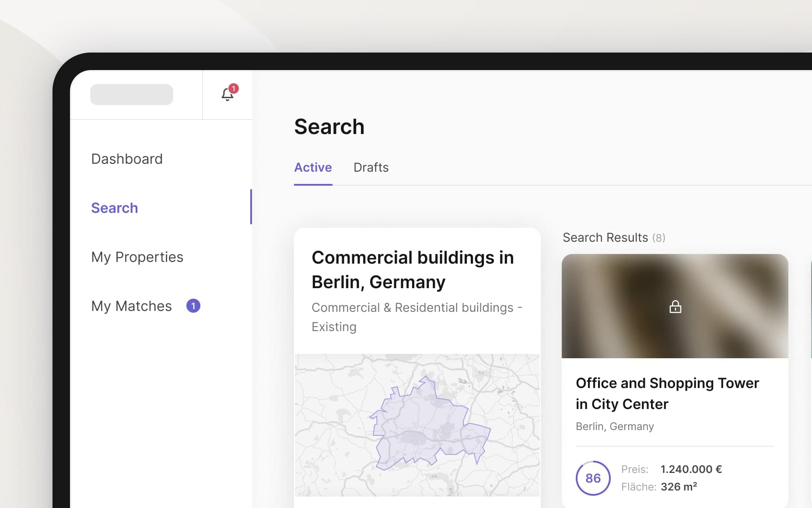The image size is (812, 508).
Task: Open My Matches in the sidebar
Action: click(131, 306)
